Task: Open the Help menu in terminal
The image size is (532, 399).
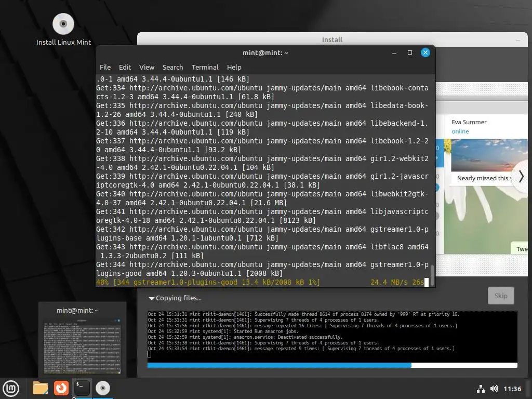Action: pyautogui.click(x=234, y=67)
